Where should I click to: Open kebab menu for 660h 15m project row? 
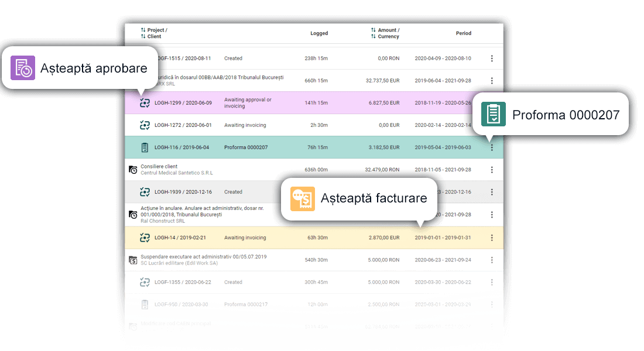492,81
